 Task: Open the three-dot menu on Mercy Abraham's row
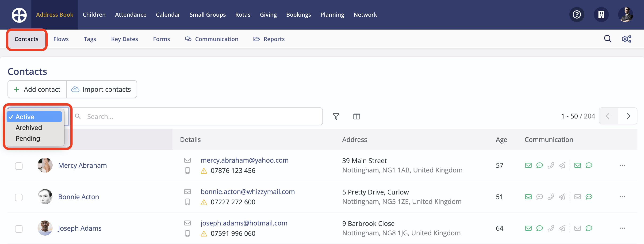(x=622, y=165)
